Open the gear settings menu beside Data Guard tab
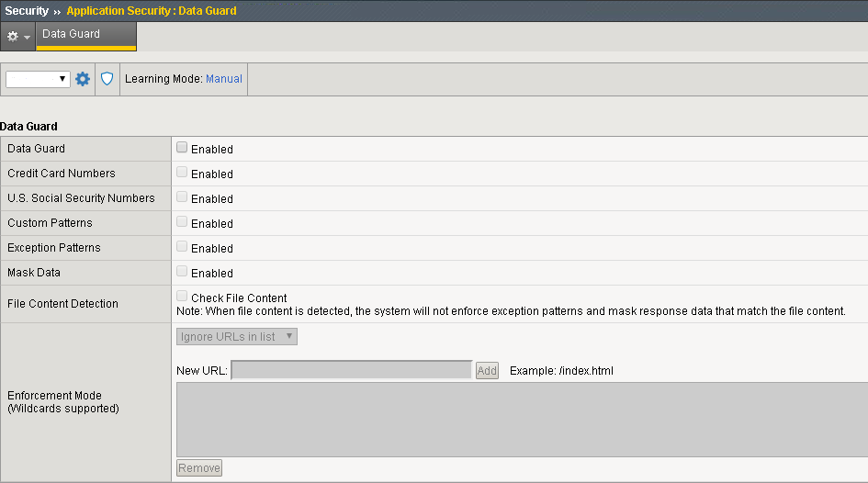 pyautogui.click(x=17, y=37)
